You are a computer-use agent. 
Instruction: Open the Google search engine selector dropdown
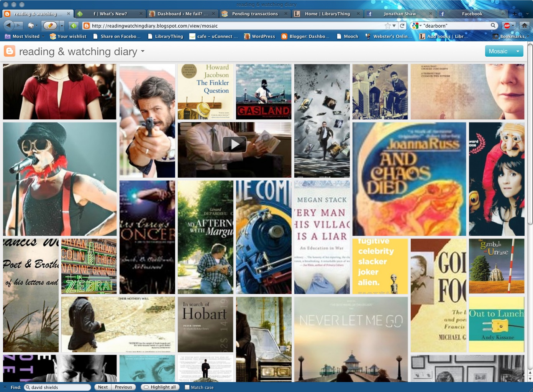tap(416, 26)
